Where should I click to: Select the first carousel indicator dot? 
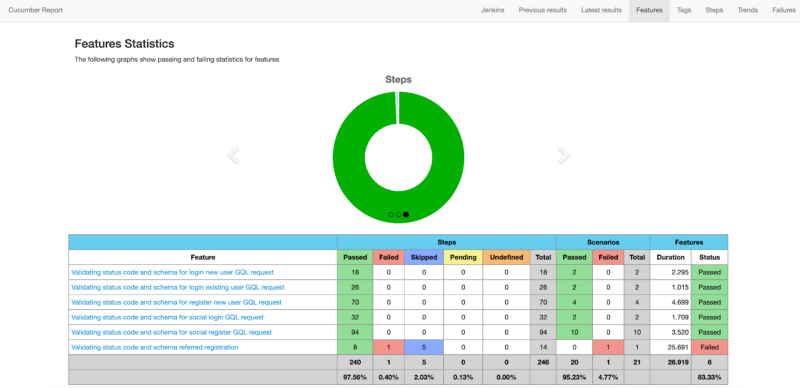391,214
